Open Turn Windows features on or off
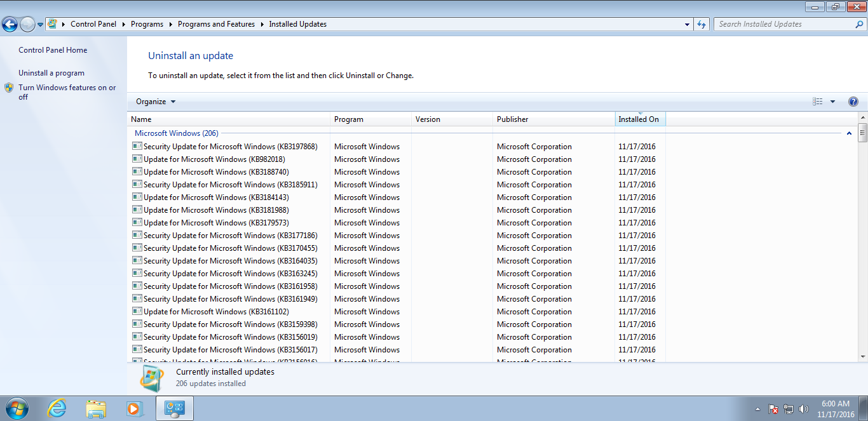 (67, 92)
